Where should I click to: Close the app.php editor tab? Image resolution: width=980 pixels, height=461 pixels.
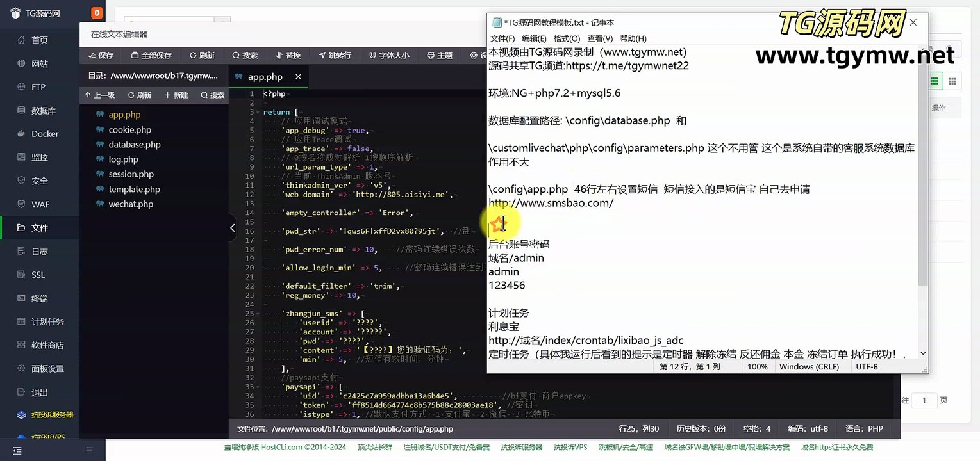tap(298, 77)
